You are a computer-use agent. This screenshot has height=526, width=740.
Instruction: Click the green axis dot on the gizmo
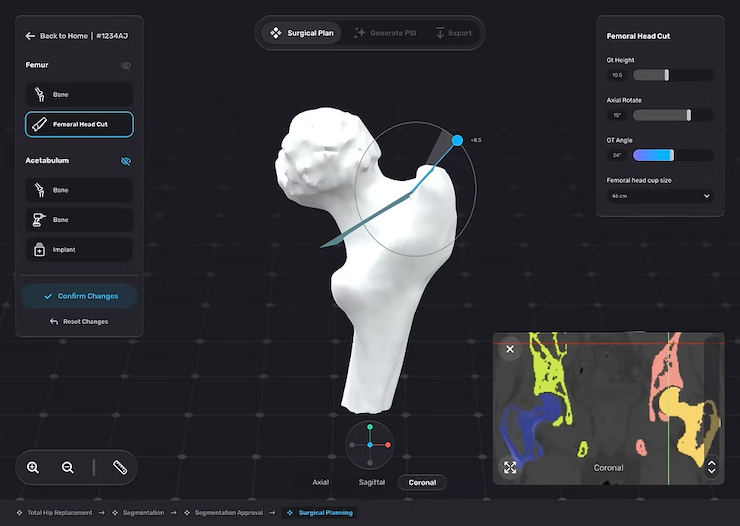coord(370,427)
